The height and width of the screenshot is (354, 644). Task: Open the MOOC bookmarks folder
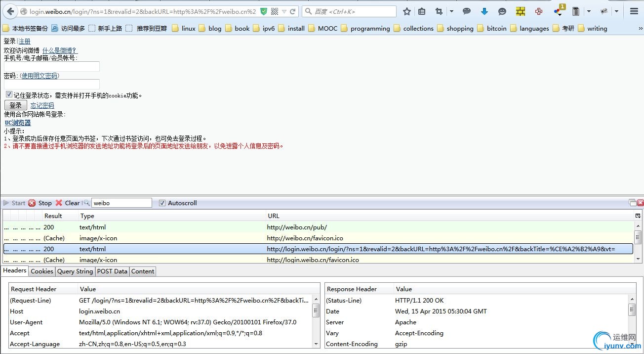click(322, 29)
